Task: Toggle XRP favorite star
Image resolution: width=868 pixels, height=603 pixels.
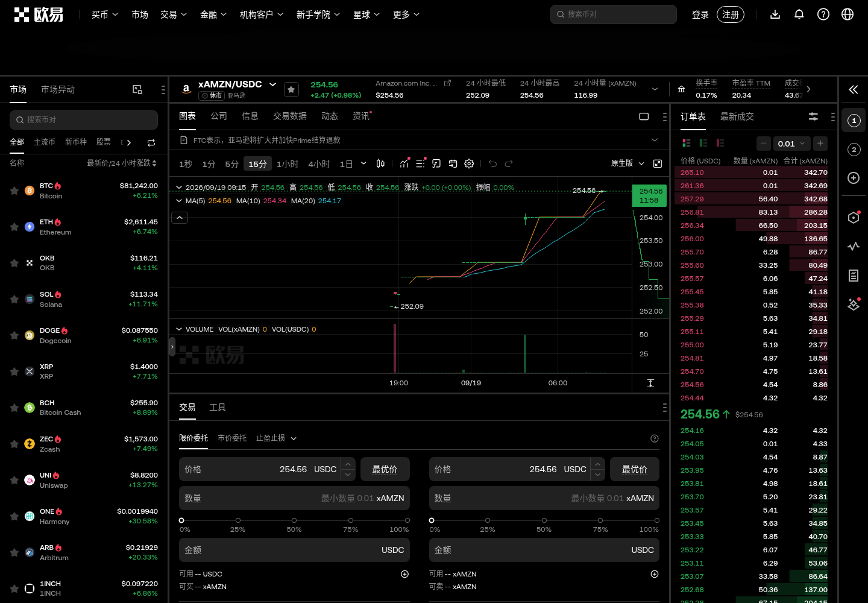Action: (x=14, y=371)
